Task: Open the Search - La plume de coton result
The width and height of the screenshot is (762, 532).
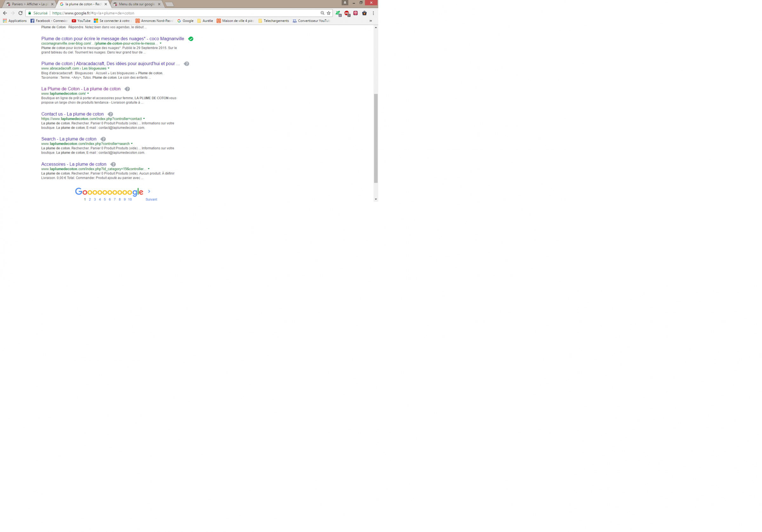Action: coord(69,139)
